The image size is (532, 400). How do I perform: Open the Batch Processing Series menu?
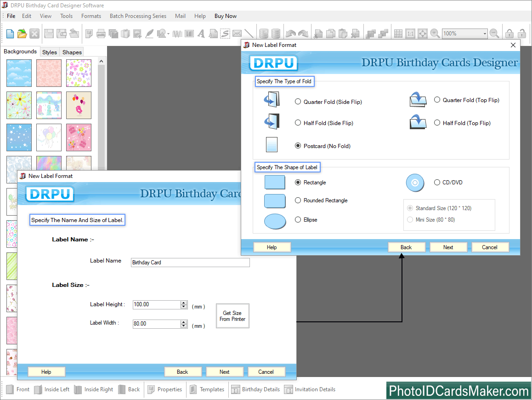pyautogui.click(x=138, y=16)
